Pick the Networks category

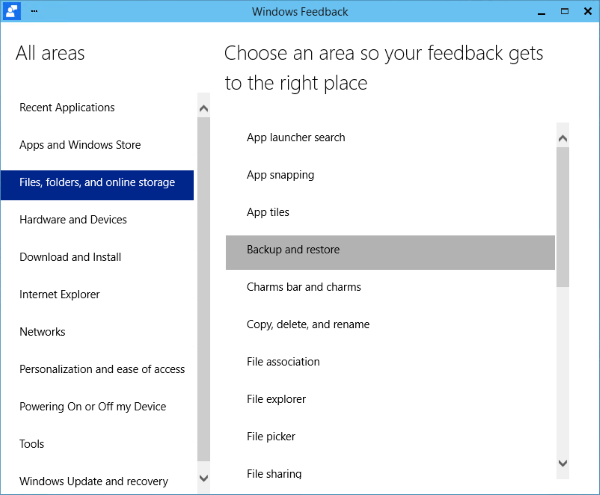point(42,332)
